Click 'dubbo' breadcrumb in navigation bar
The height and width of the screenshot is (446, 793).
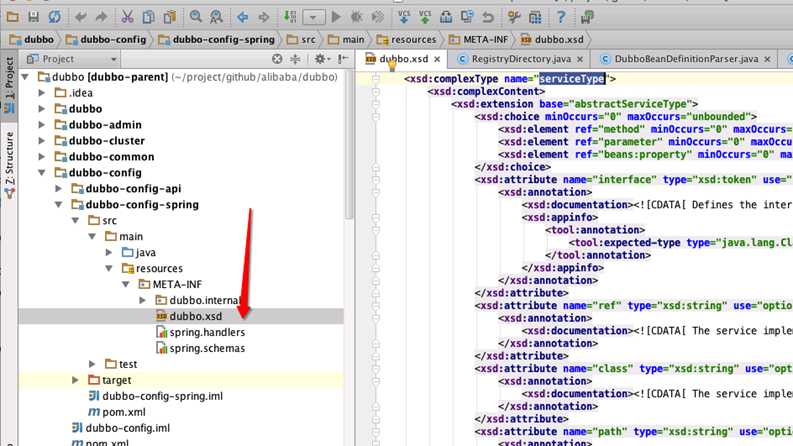tap(31, 39)
